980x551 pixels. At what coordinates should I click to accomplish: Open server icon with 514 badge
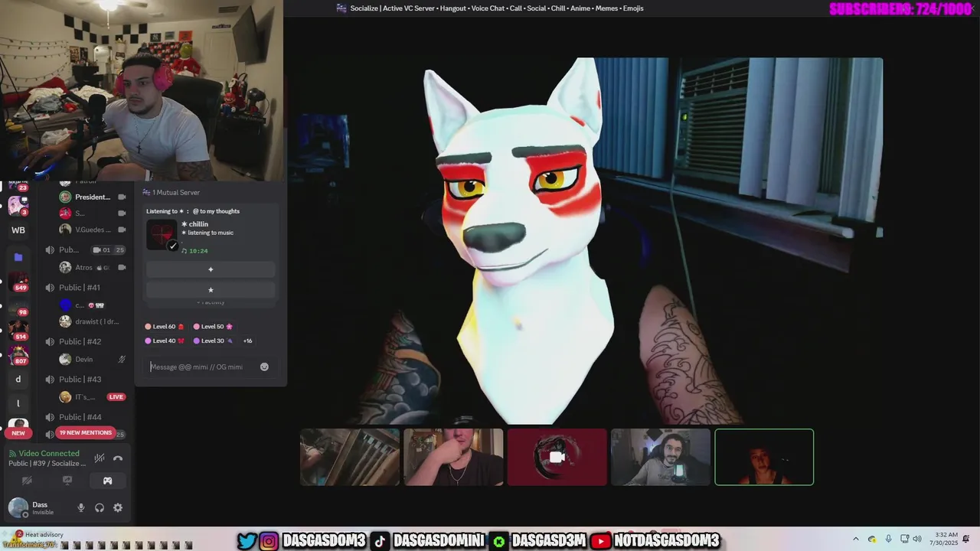(x=18, y=331)
